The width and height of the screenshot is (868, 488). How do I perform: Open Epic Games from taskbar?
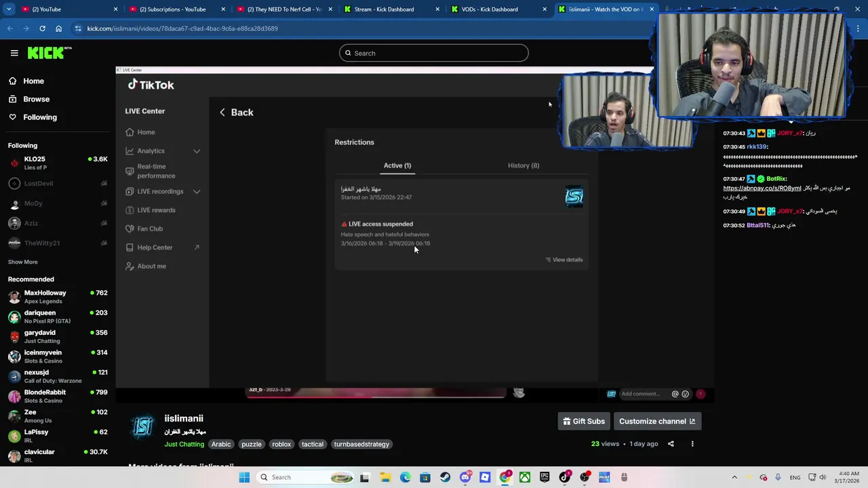point(545,477)
